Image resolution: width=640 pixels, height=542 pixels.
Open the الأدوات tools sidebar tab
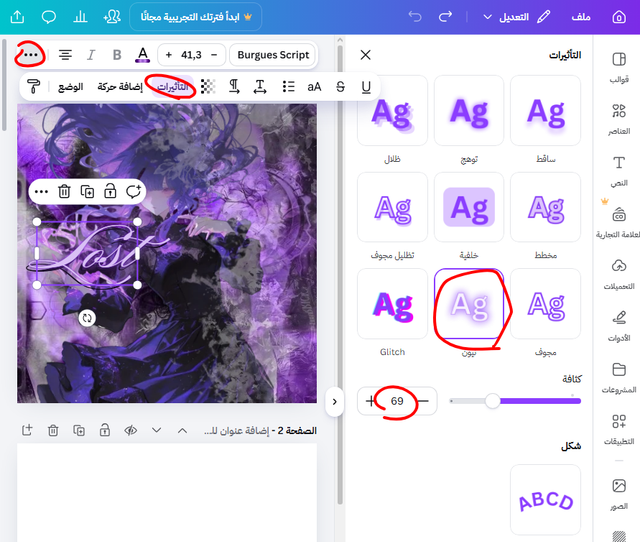(619, 326)
